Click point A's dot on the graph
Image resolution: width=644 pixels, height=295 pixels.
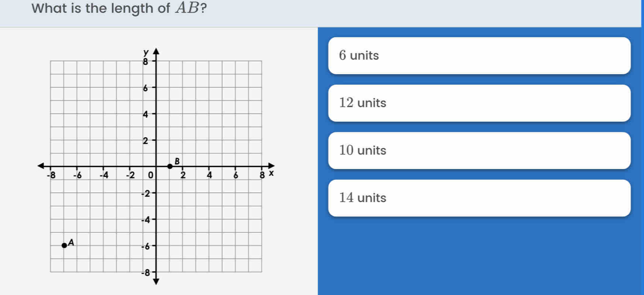(64, 246)
